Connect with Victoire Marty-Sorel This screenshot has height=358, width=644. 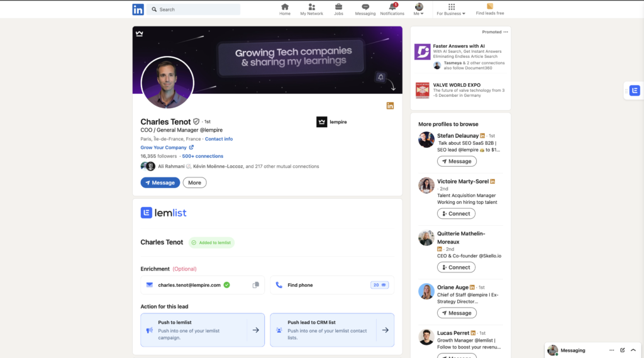[456, 214]
